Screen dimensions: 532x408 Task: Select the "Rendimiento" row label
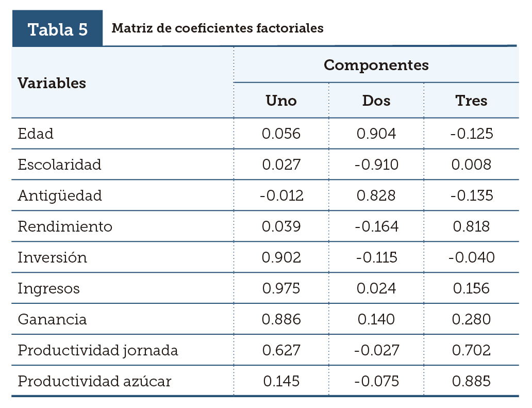(65, 226)
